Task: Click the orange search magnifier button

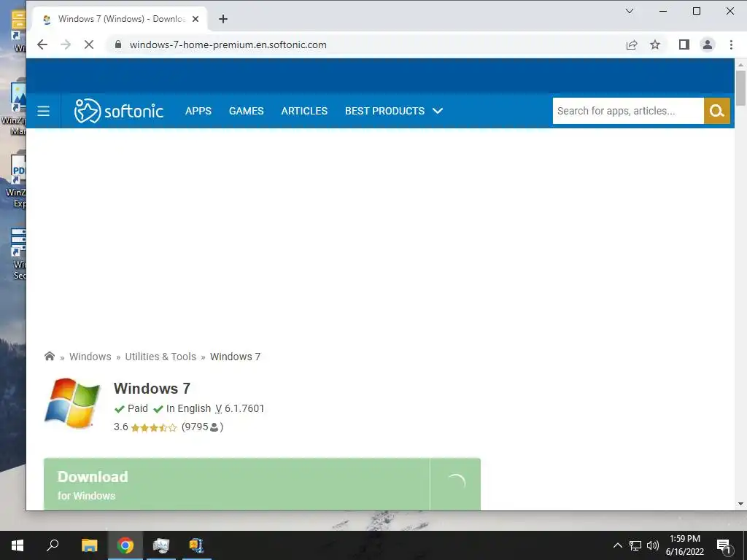Action: pos(716,111)
